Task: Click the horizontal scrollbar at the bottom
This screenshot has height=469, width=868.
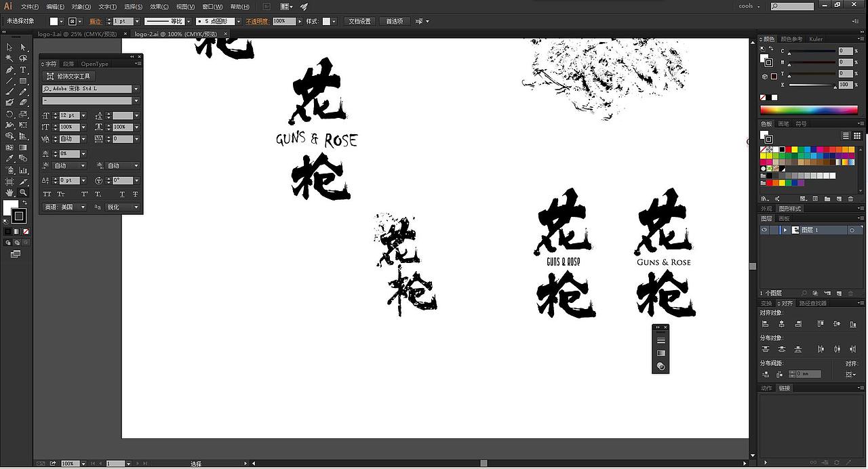Action: click(484, 463)
